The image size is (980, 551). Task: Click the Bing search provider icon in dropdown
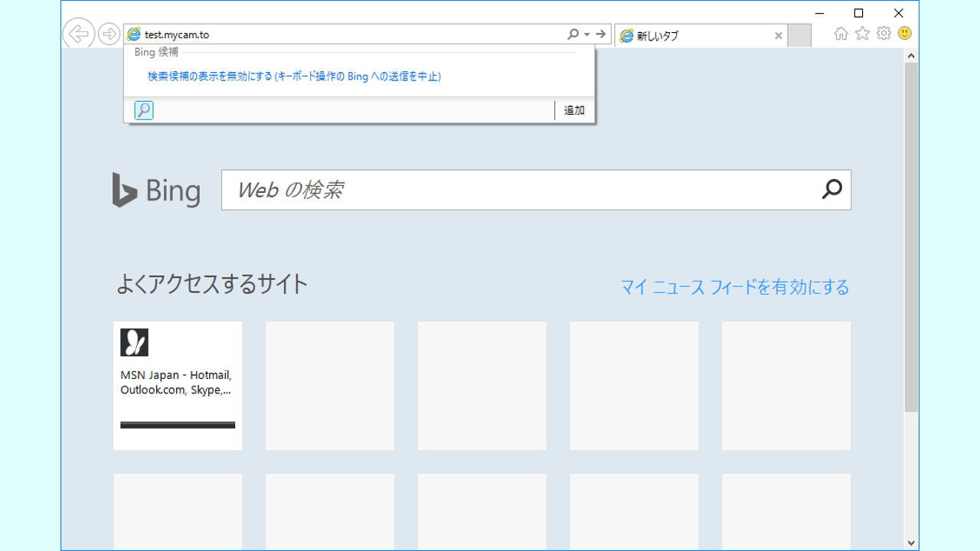144,110
